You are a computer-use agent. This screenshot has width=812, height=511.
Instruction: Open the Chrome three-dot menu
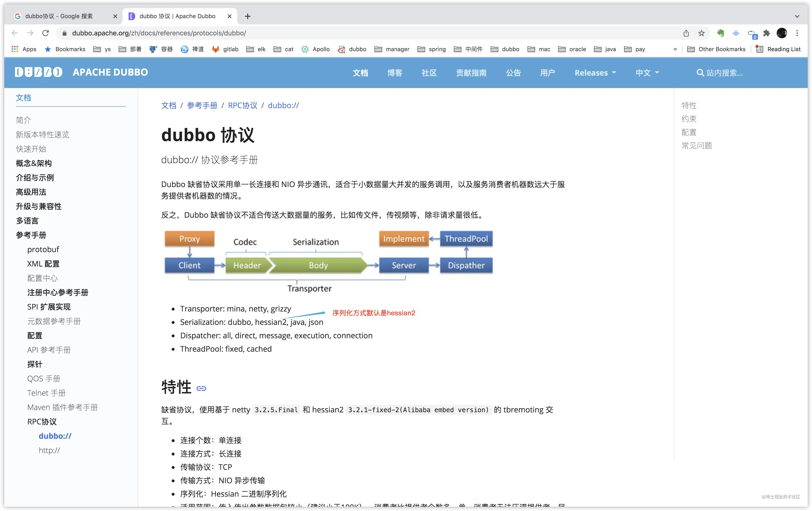797,33
